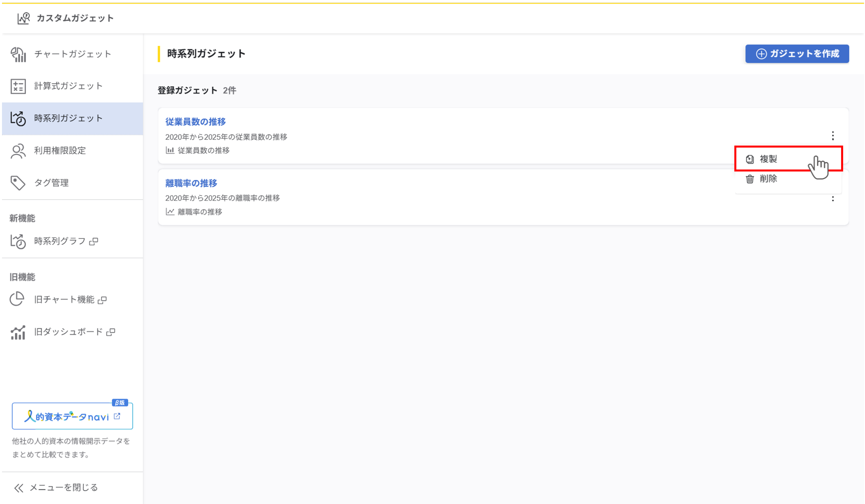Click the tag management tag icon
The width and height of the screenshot is (865, 504).
pos(18,183)
